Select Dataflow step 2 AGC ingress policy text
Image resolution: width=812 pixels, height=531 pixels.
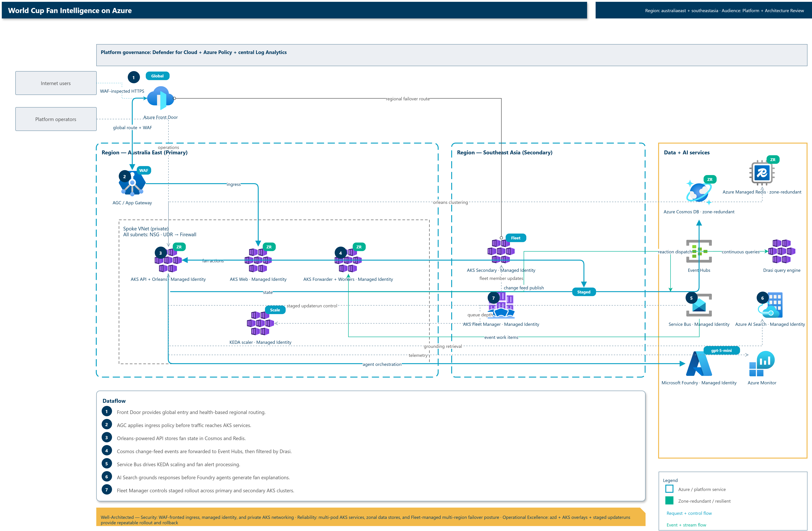tap(184, 425)
